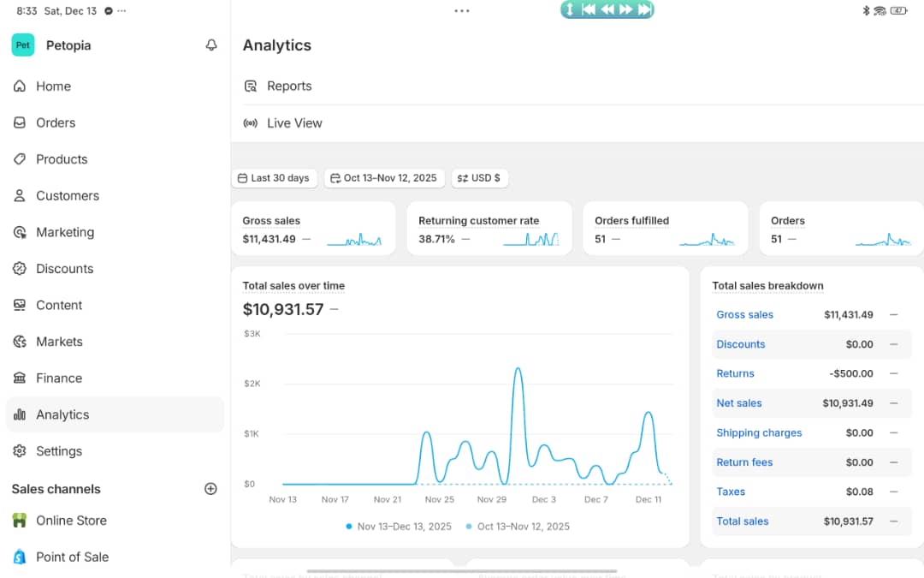Open the Returns breakdown link
The width and height of the screenshot is (924, 578).
(x=735, y=373)
